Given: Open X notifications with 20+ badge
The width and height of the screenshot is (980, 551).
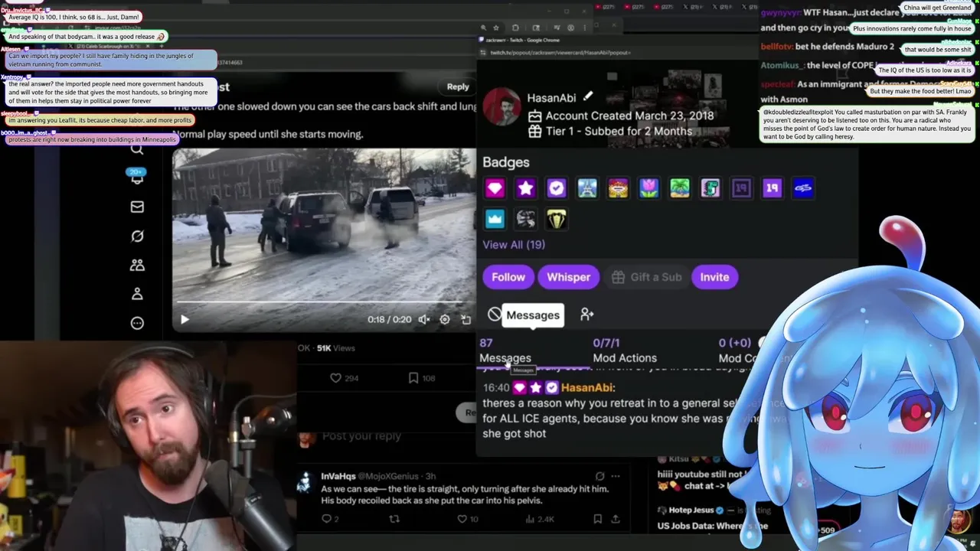Looking at the screenshot, I should [137, 177].
